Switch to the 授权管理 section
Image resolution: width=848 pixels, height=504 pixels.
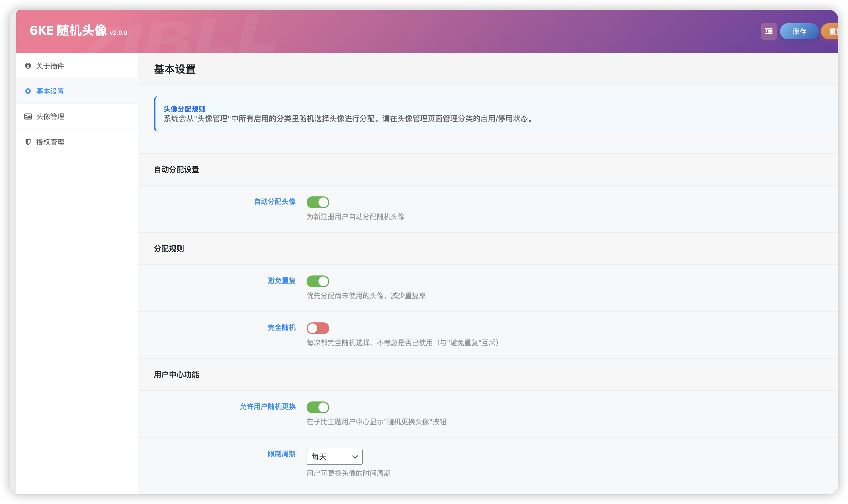click(50, 142)
